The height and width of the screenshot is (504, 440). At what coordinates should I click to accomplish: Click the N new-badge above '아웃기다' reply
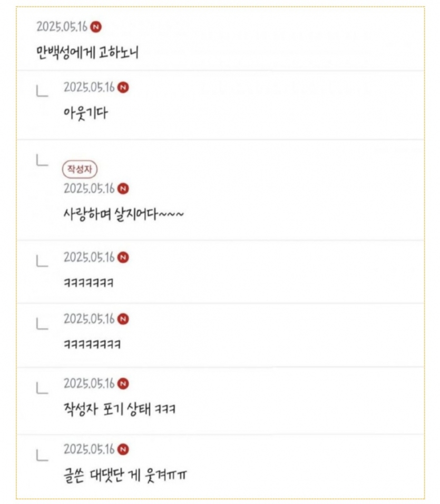click(x=123, y=87)
